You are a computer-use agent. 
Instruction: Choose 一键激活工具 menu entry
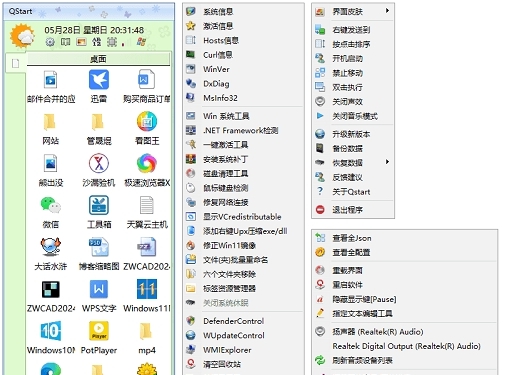[243, 145]
